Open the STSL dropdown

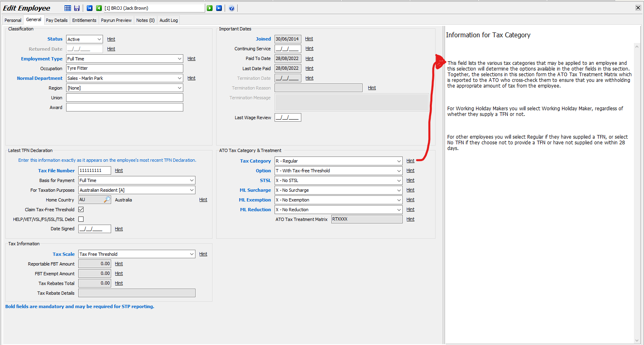(x=399, y=180)
